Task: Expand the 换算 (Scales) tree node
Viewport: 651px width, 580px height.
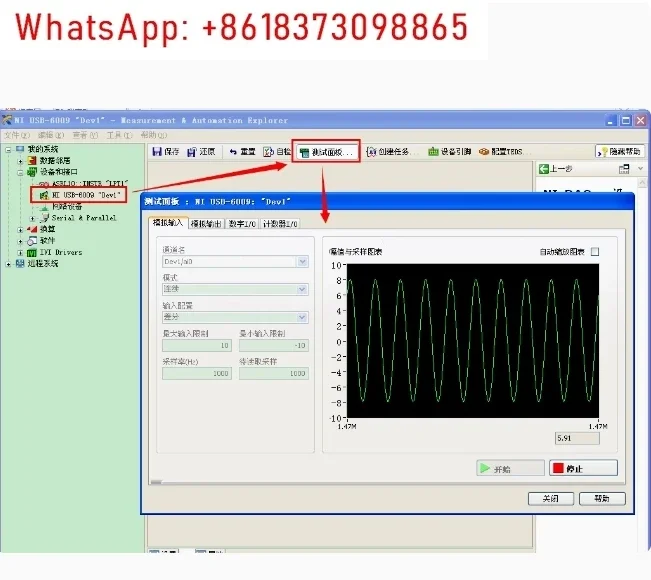Action: click(x=20, y=230)
